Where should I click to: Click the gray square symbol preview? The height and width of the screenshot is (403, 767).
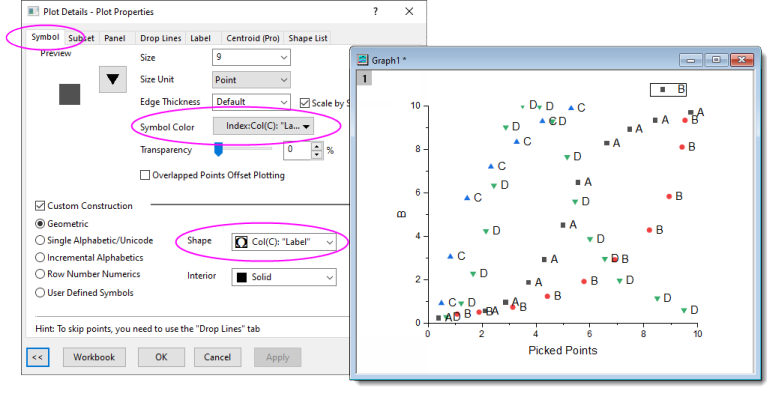pyautogui.click(x=69, y=94)
